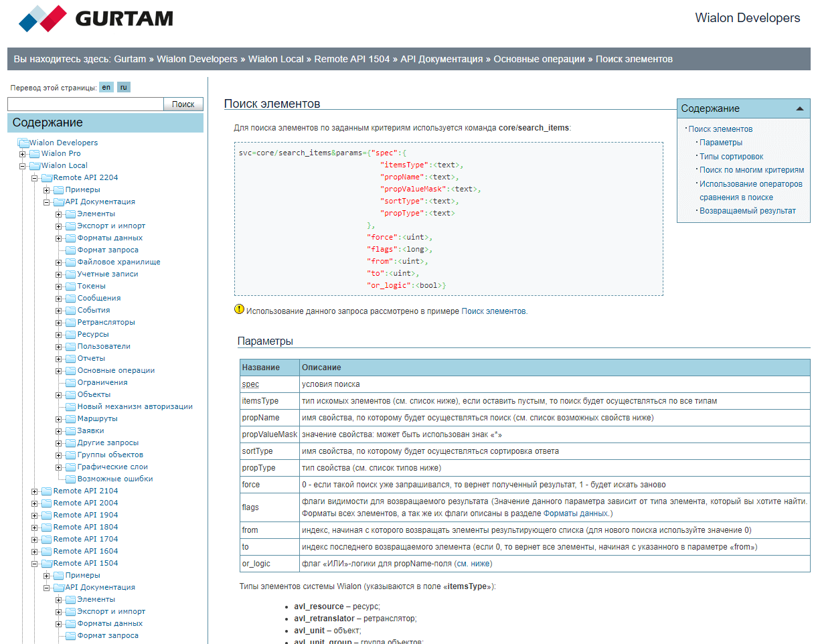Click folder icon next to Маршруты

coord(70,419)
